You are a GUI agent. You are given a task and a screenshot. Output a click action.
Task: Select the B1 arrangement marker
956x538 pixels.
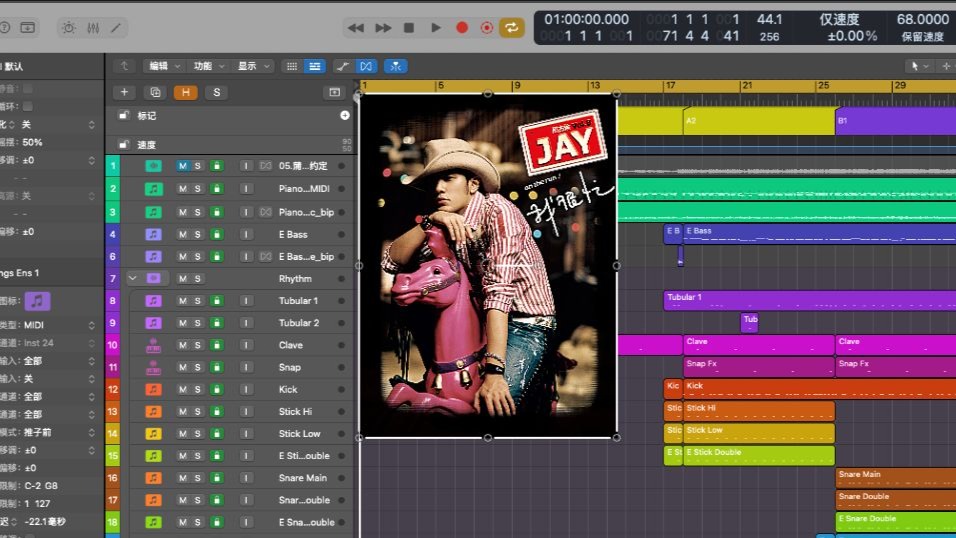click(896, 121)
